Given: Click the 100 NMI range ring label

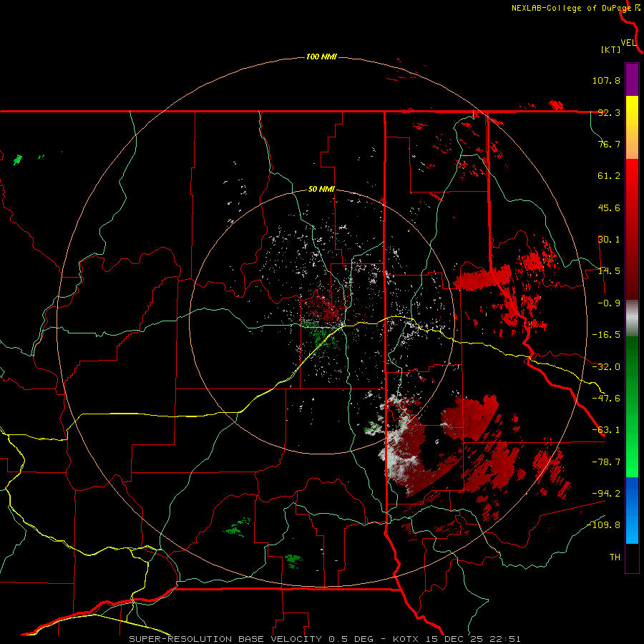Looking at the screenshot, I should pos(321,57).
